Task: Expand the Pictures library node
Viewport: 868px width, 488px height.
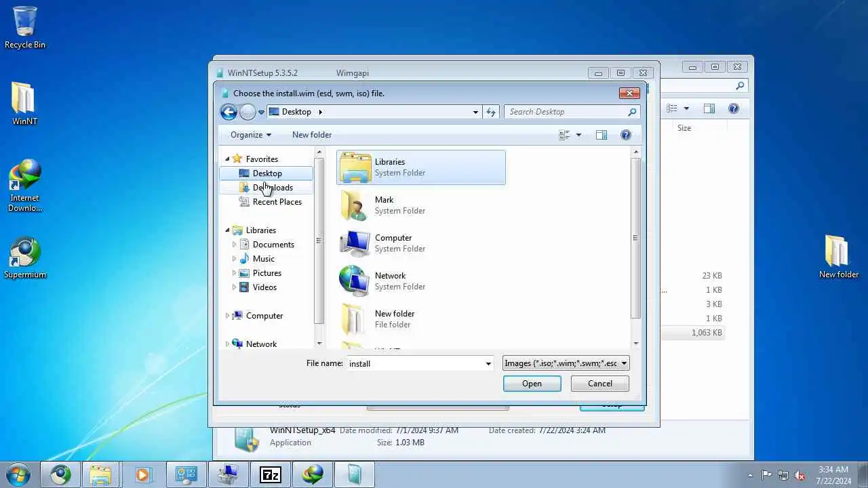Action: coord(235,273)
